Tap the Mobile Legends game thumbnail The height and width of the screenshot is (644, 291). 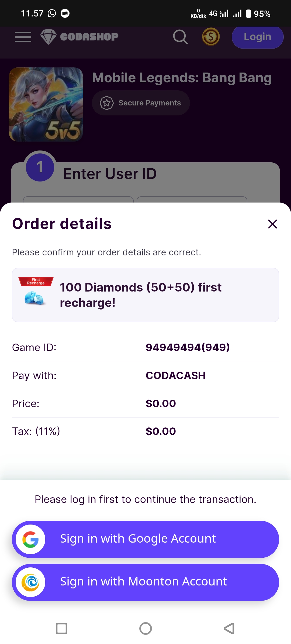coord(46,104)
